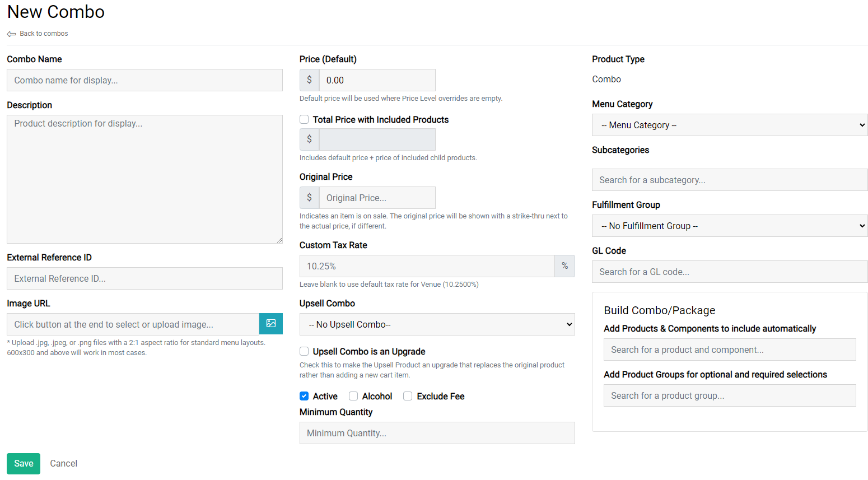Click the Save button
868x480 pixels.
tap(23, 463)
